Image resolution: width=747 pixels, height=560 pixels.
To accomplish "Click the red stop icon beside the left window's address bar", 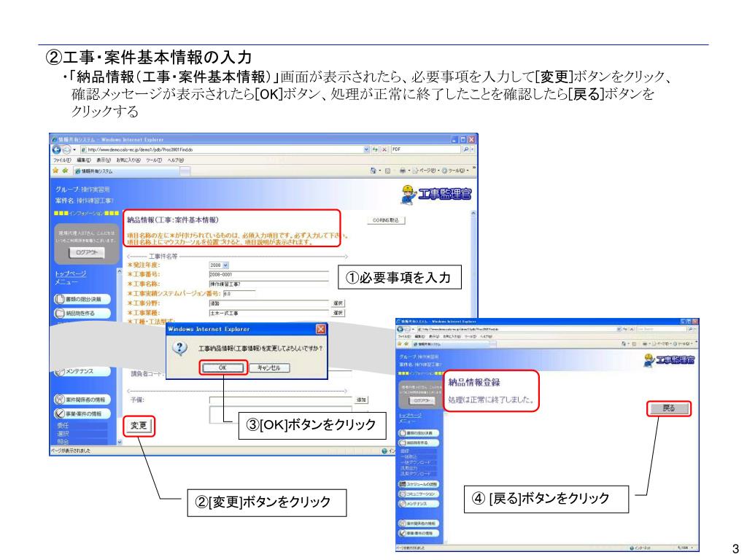I will click(384, 149).
